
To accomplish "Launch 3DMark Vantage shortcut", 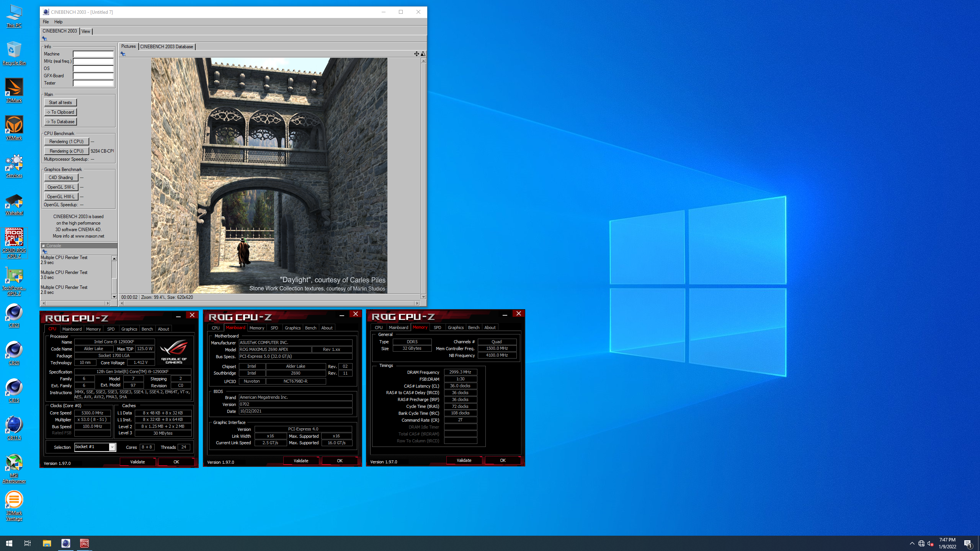I will pyautogui.click(x=14, y=506).
